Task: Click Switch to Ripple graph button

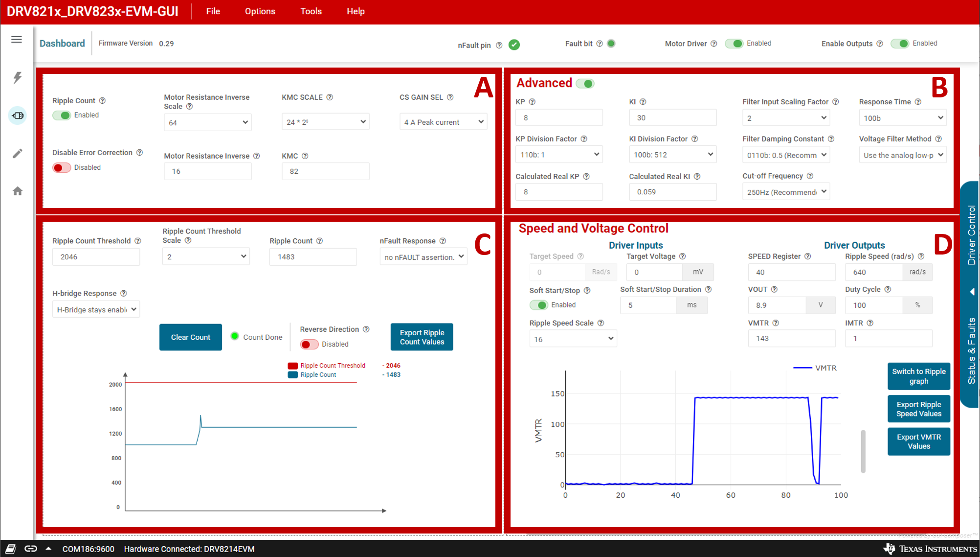Action: click(x=918, y=376)
